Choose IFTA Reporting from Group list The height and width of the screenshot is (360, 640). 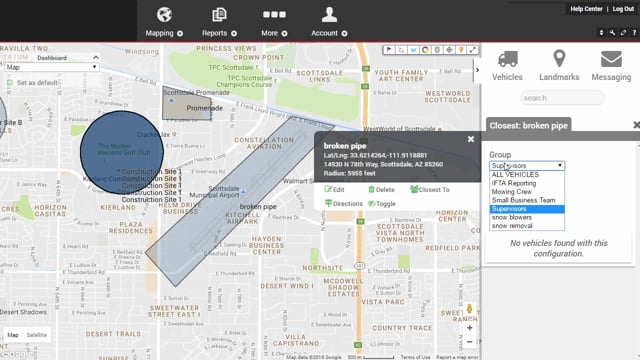(x=527, y=183)
